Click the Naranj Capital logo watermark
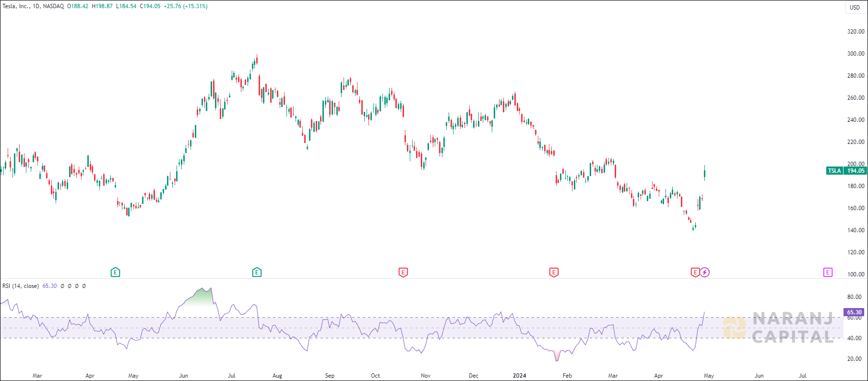 tap(778, 328)
